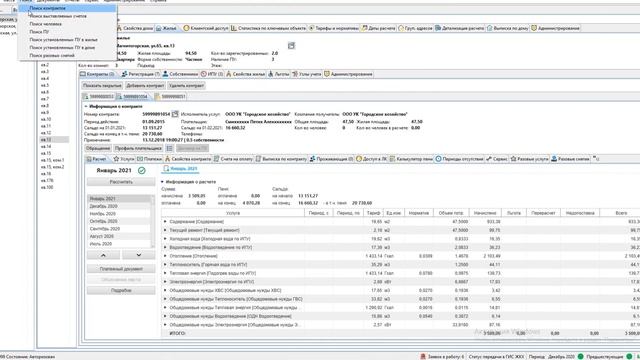This screenshot has height=360, width=640.
Task: Click star icon of 'Разовые услуги' tab
Action: [x=513, y=159]
